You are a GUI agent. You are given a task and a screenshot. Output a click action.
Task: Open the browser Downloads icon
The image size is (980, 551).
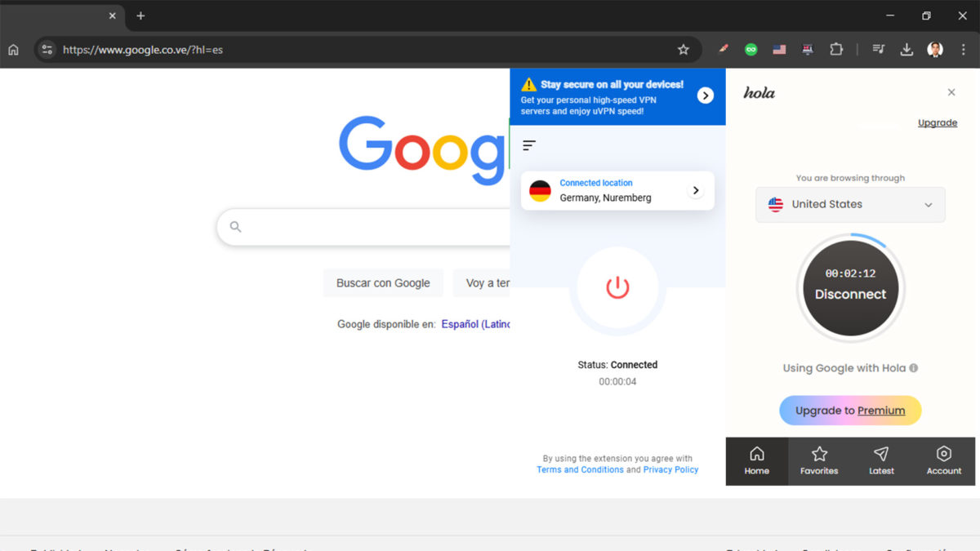(x=906, y=49)
